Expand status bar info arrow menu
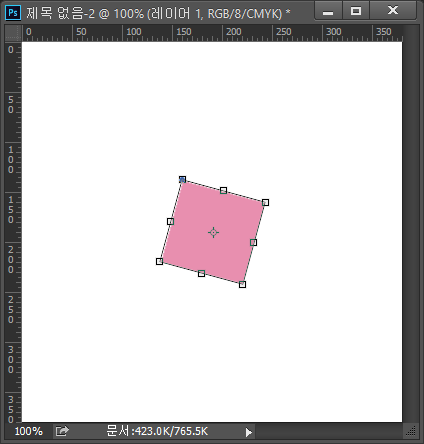 (x=248, y=432)
